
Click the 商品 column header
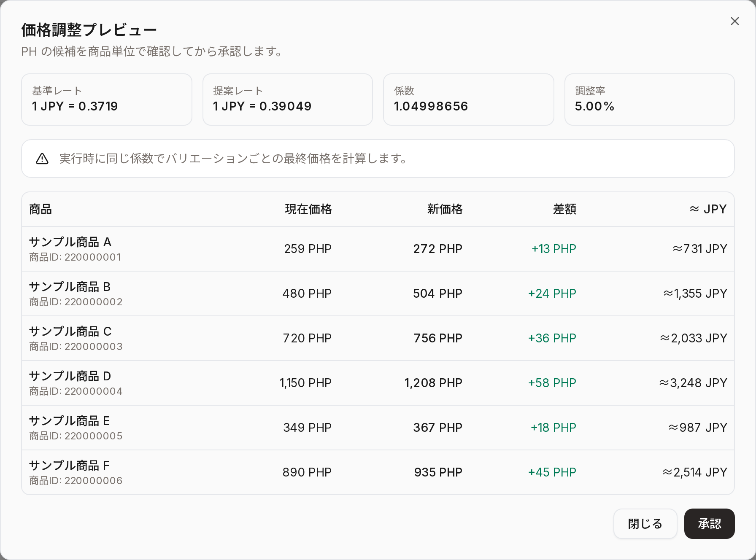pos(40,209)
